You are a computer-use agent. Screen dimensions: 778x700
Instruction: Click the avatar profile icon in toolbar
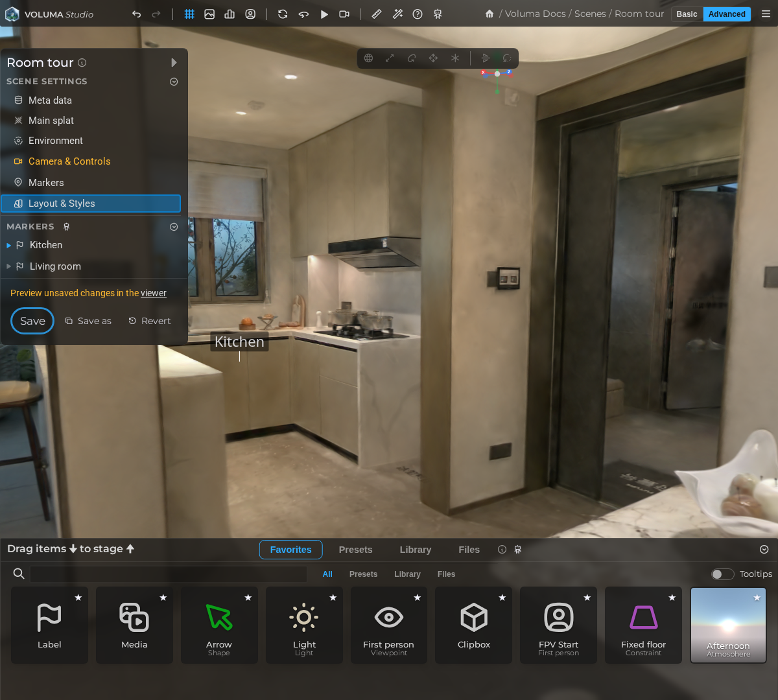pos(250,14)
